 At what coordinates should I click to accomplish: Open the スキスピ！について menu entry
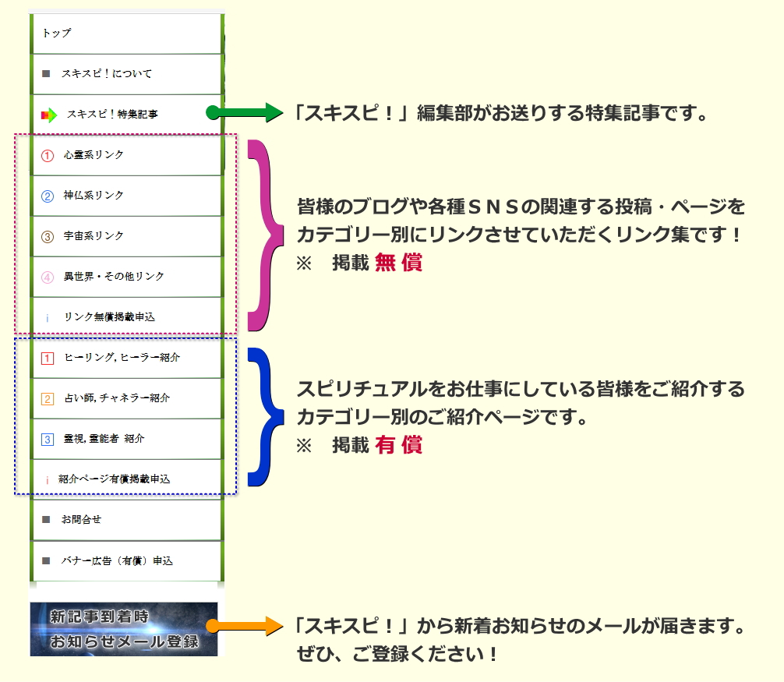point(107,74)
